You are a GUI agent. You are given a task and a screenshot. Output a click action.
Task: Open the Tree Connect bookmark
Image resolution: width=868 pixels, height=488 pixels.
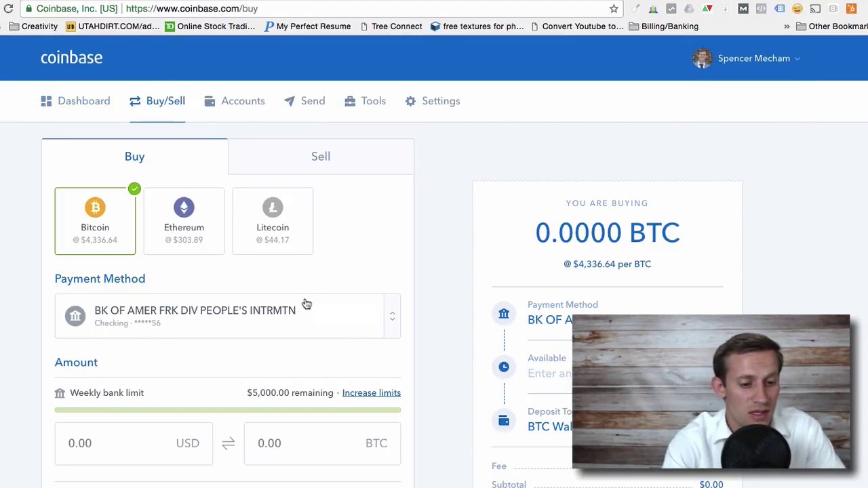coord(391,26)
